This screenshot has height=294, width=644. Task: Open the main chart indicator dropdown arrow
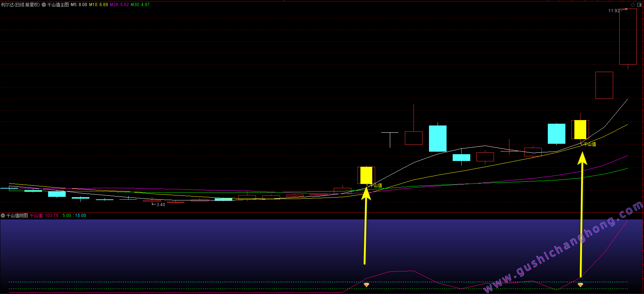click(44, 5)
